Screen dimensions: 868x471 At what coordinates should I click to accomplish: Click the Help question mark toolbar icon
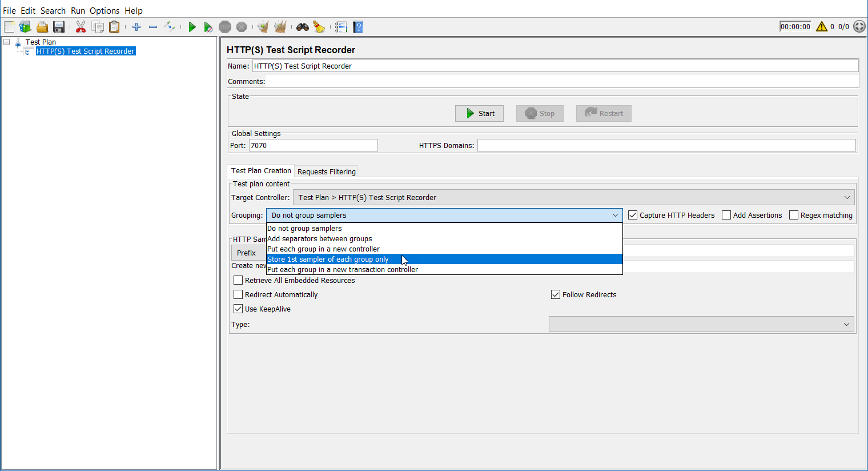coord(358,27)
